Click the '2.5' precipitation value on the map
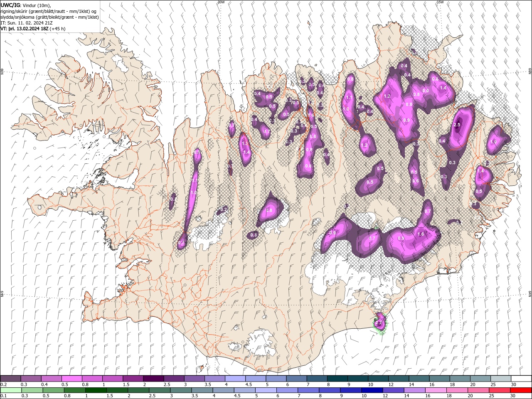Image resolution: width=532 pixels, height=399 pixels. coord(457,125)
